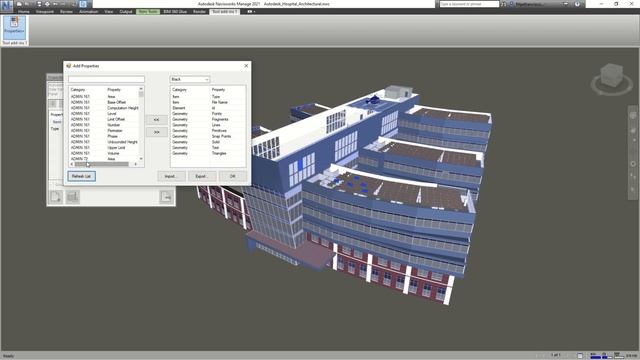This screenshot has width=640, height=360.
Task: Select the green Item Tools tab
Action: pyautogui.click(x=148, y=11)
